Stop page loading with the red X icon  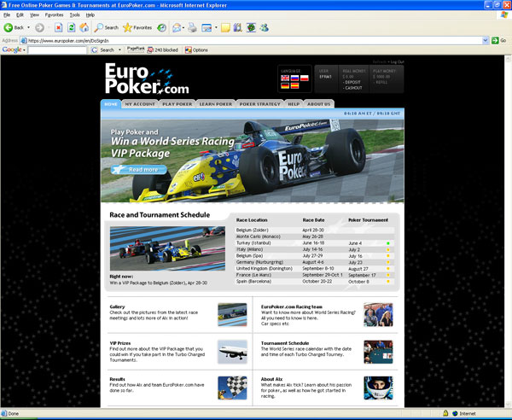click(58, 28)
